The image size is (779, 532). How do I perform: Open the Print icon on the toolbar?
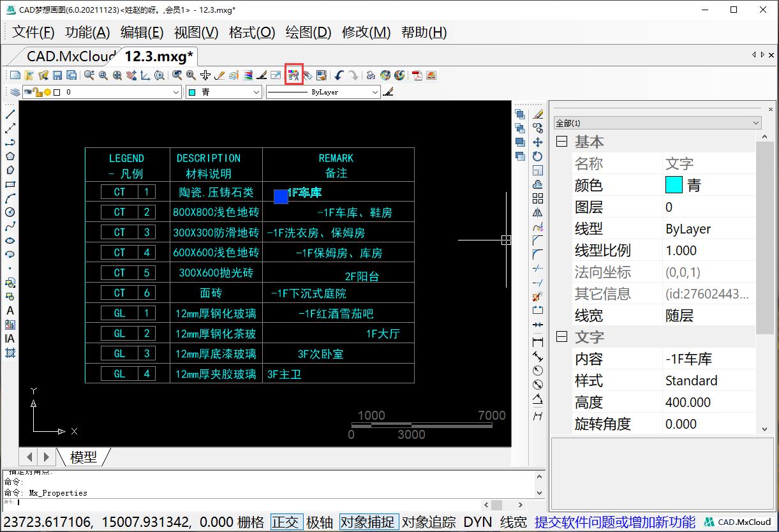370,75
